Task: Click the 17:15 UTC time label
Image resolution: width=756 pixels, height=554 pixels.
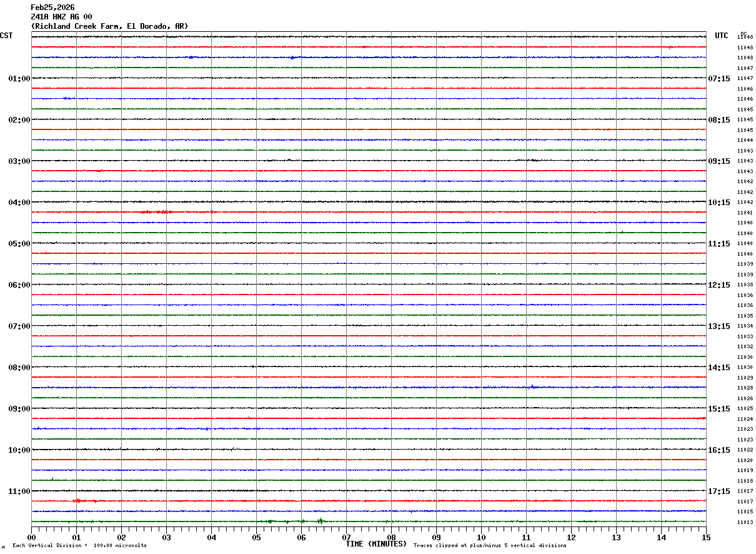Action: coord(719,491)
